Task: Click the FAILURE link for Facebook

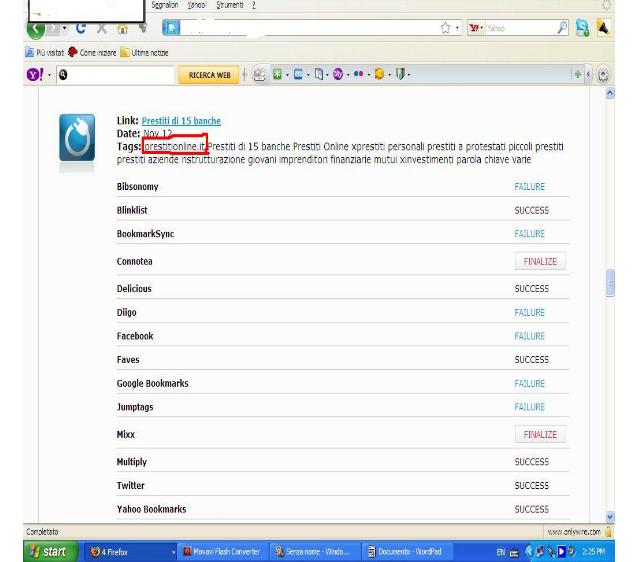Action: point(529,336)
